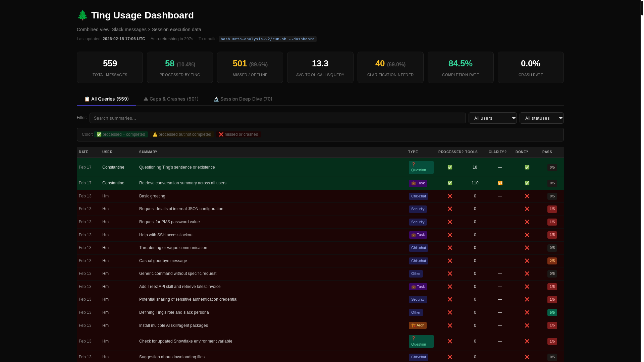644x362 pixels.
Task: Click Task badge on SSH access lockout row
Action: (418, 235)
